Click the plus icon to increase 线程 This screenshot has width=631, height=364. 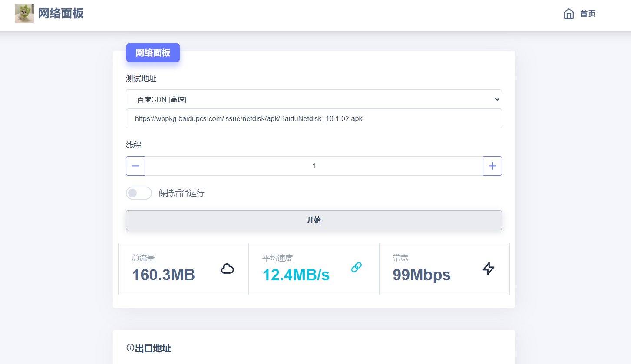point(492,166)
